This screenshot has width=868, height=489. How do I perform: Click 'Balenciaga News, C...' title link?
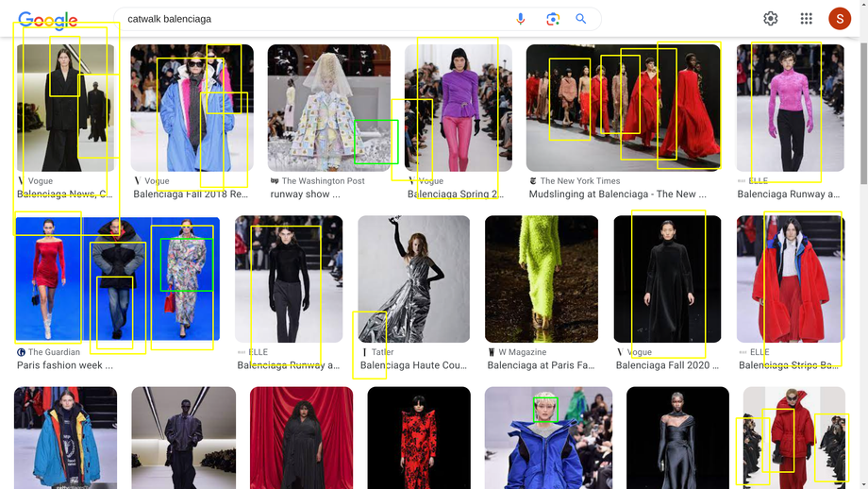click(65, 194)
